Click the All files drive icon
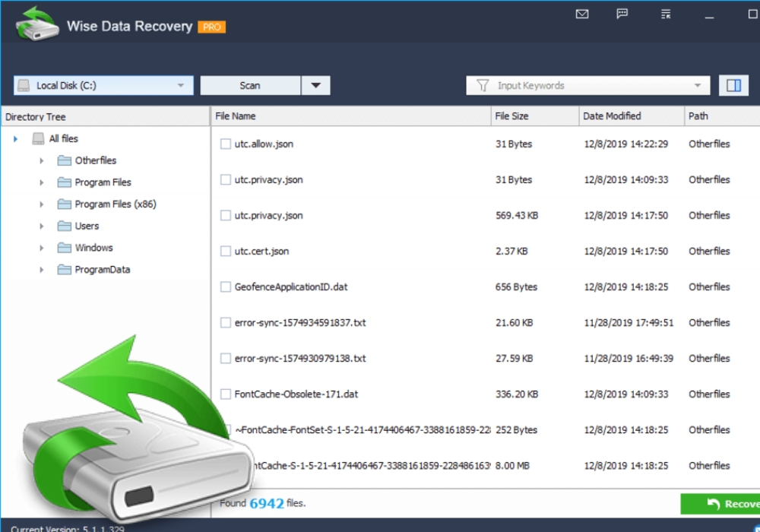 click(38, 138)
